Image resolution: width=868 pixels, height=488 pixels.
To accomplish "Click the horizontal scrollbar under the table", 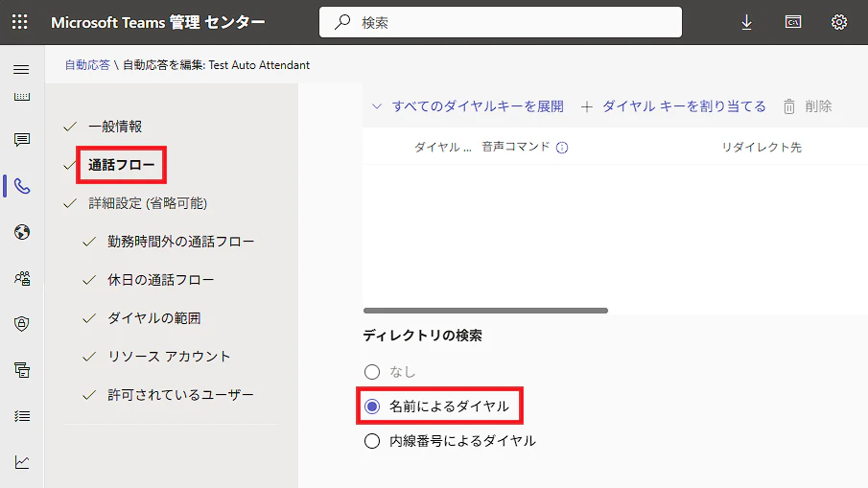I will coord(485,311).
